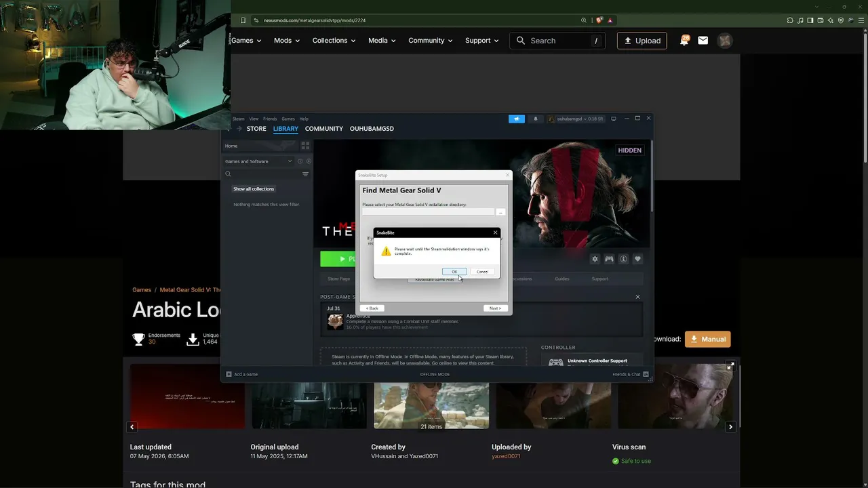Open the 21 items gallery thumbnail
The height and width of the screenshot is (488, 868).
[x=431, y=396]
